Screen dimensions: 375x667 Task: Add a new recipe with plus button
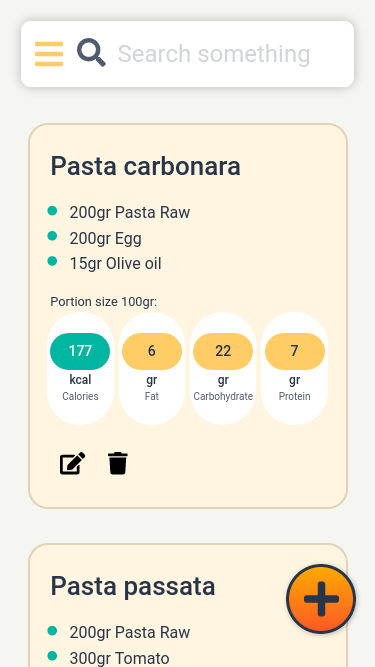pyautogui.click(x=321, y=599)
